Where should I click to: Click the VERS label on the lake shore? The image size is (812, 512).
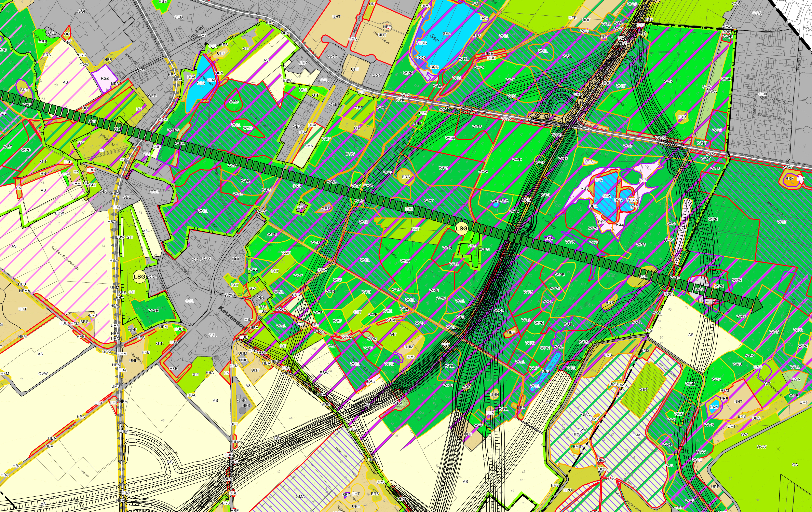pyautogui.click(x=421, y=43)
